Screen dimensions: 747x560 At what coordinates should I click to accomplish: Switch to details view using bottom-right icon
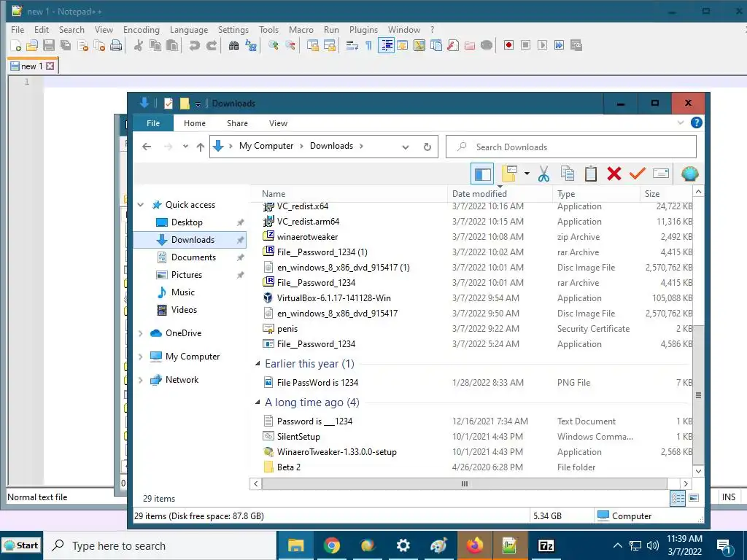pyautogui.click(x=678, y=499)
